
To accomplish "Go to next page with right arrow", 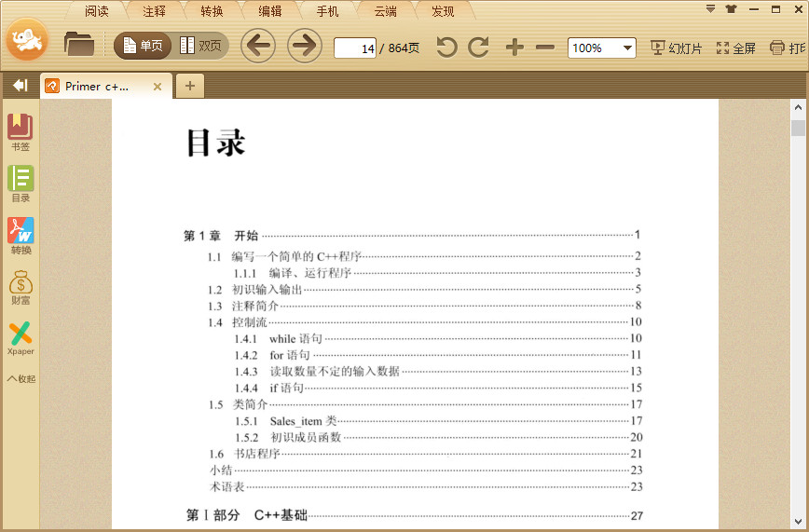I will (x=305, y=46).
